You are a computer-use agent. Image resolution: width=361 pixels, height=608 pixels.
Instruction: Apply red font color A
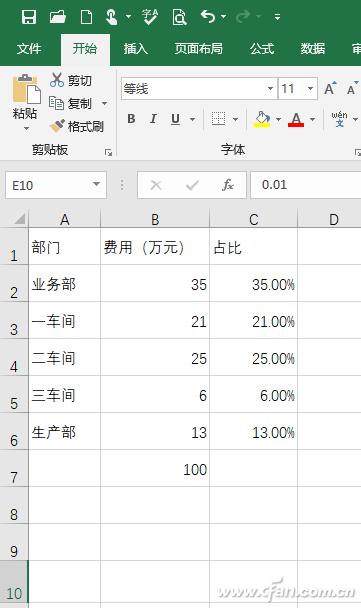(296, 119)
